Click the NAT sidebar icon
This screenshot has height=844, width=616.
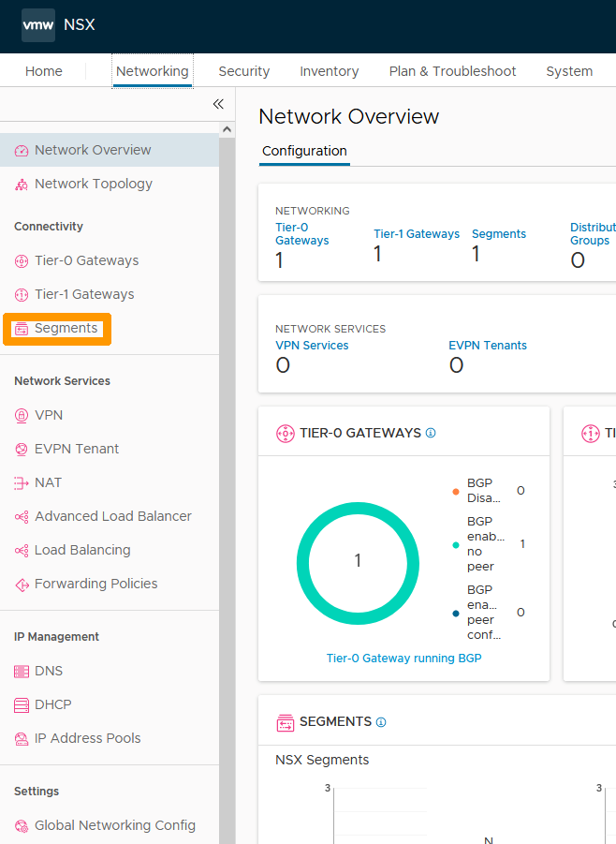(22, 483)
